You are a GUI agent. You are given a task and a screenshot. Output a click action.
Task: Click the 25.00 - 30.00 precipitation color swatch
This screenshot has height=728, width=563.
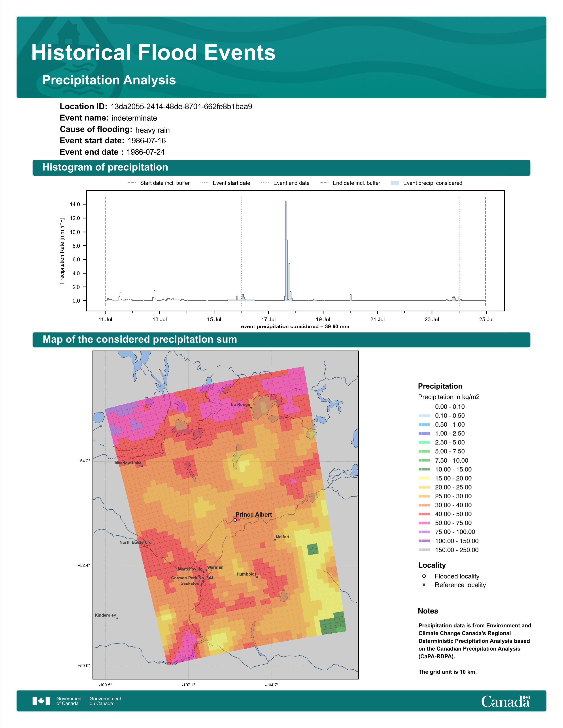click(424, 496)
